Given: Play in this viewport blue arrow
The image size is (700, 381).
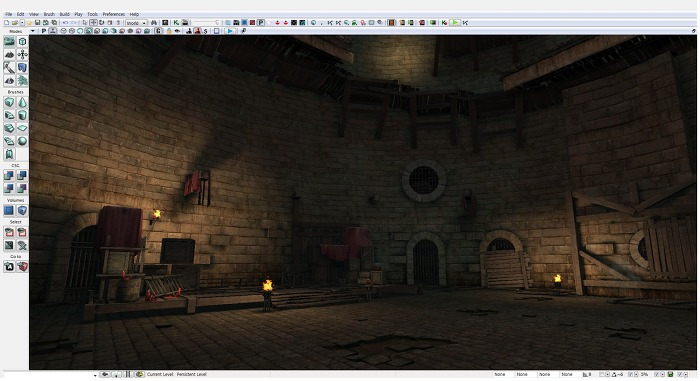Looking at the screenshot, I should (x=229, y=31).
